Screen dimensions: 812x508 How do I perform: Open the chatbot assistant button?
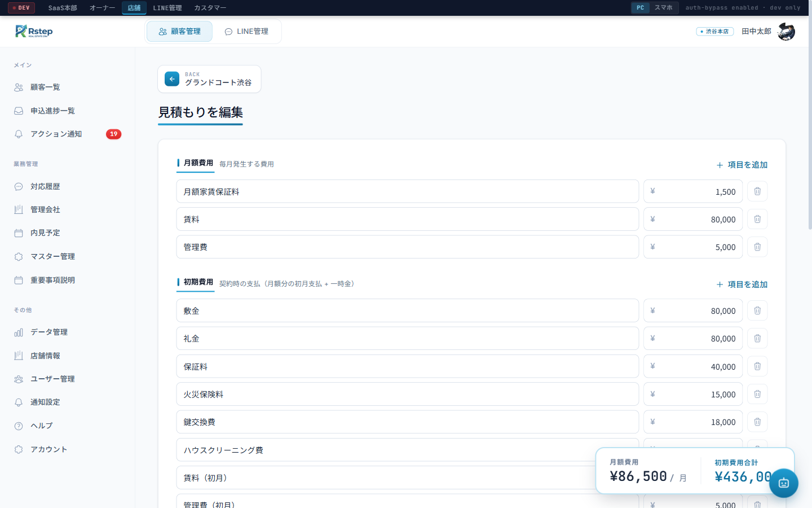pos(784,483)
